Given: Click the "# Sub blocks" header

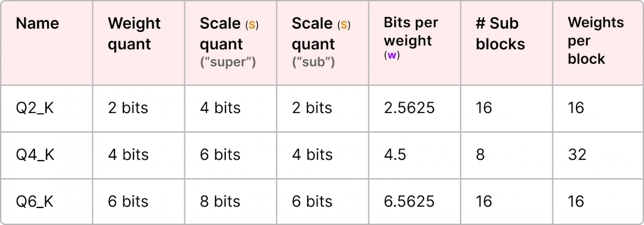Looking at the screenshot, I should click(500, 34).
